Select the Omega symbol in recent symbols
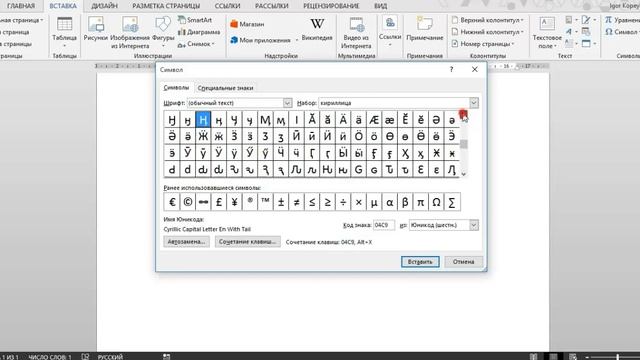Image resolution: width=640 pixels, height=360 pixels. coord(436,202)
